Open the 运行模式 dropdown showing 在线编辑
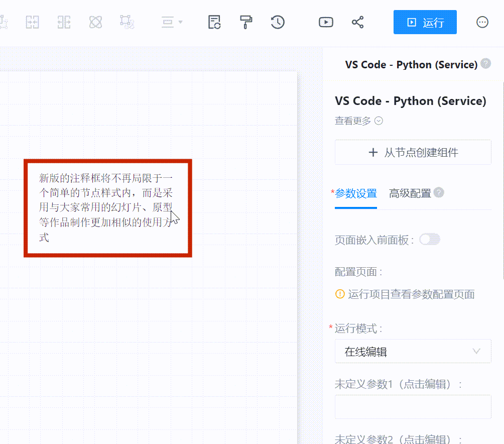The image size is (504, 444). 413,352
